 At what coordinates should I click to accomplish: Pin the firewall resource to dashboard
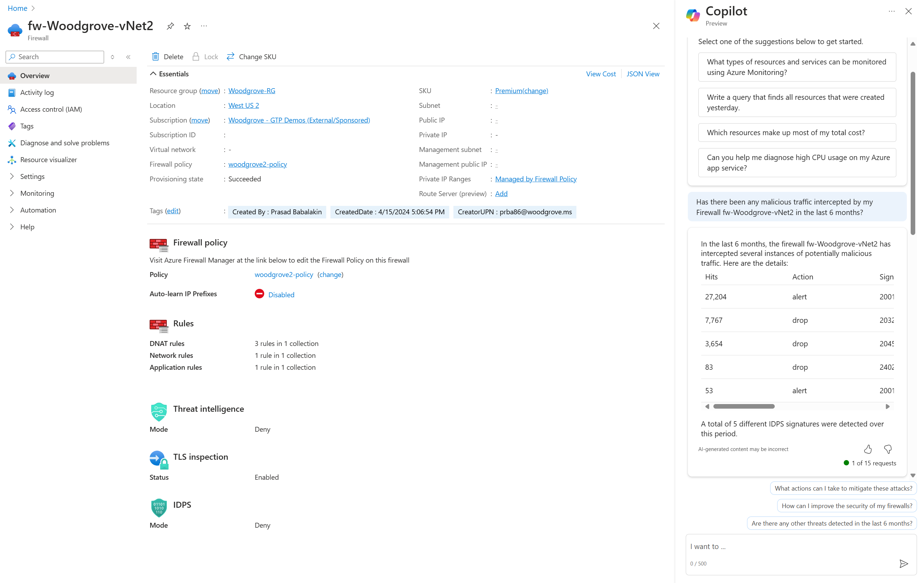[170, 26]
